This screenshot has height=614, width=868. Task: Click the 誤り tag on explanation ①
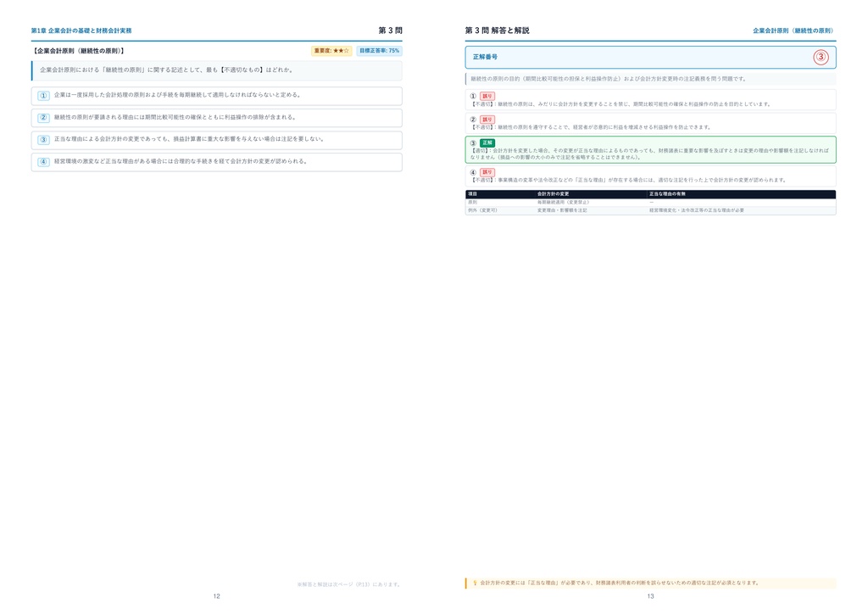tap(487, 97)
